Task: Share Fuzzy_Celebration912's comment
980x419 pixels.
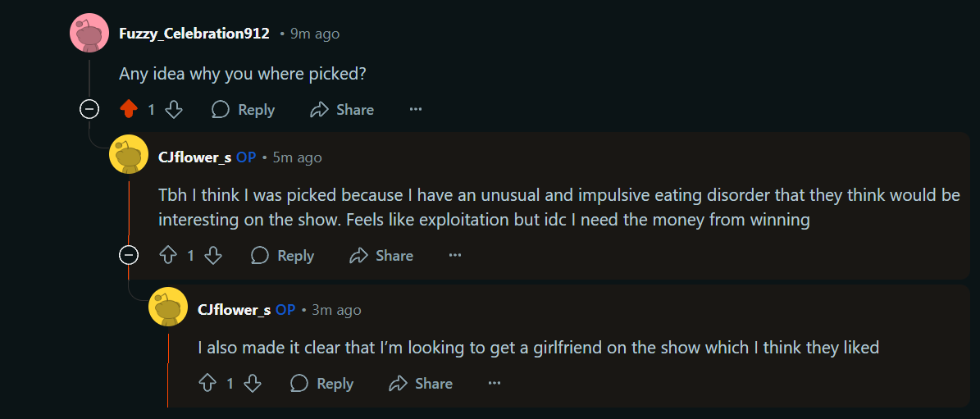Action: pyautogui.click(x=342, y=109)
